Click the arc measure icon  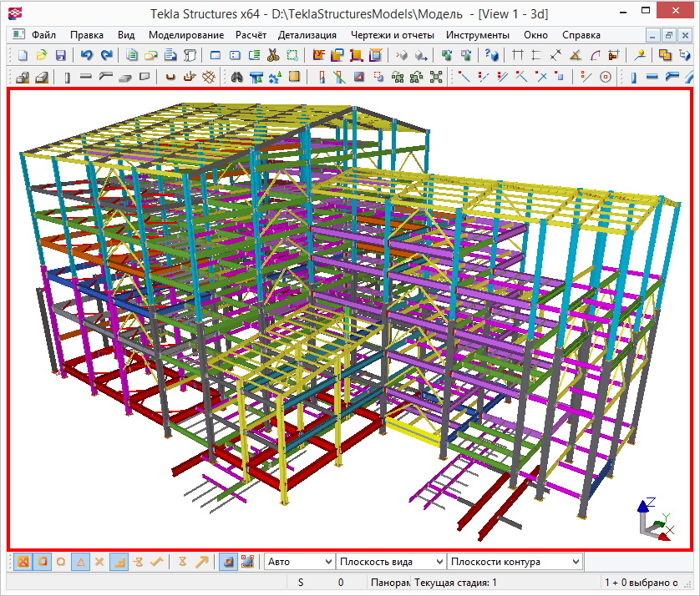(595, 55)
